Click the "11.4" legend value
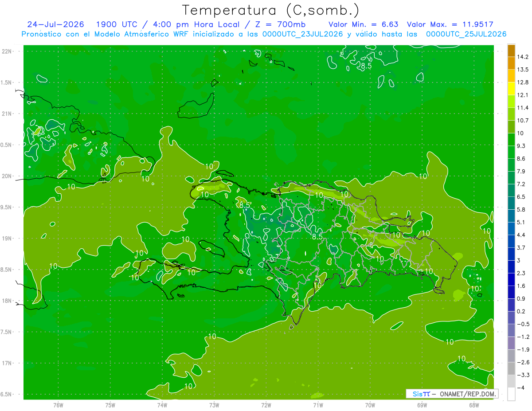532x411 pixels. [523, 108]
